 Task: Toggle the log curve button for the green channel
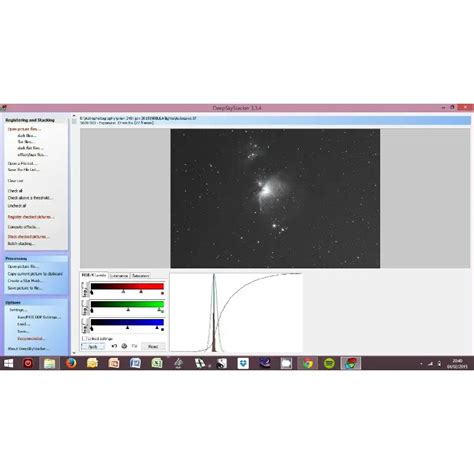click(85, 307)
